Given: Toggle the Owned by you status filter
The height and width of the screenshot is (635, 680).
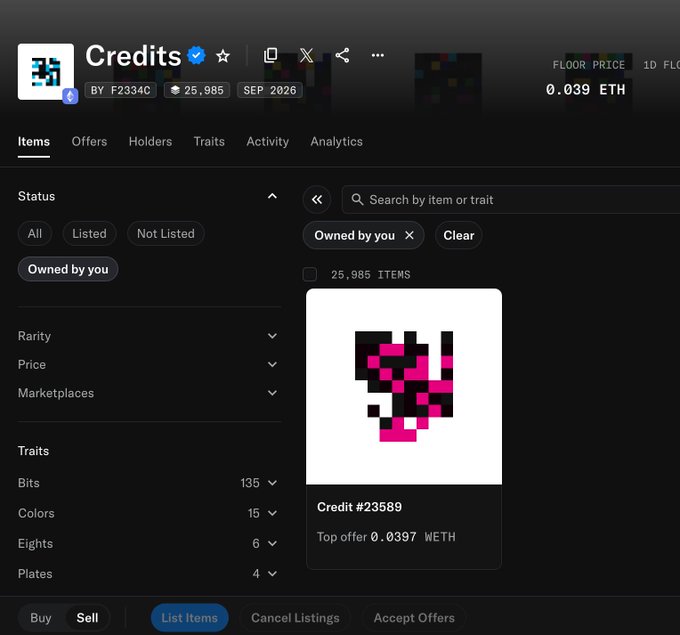Looking at the screenshot, I should click(x=68, y=269).
